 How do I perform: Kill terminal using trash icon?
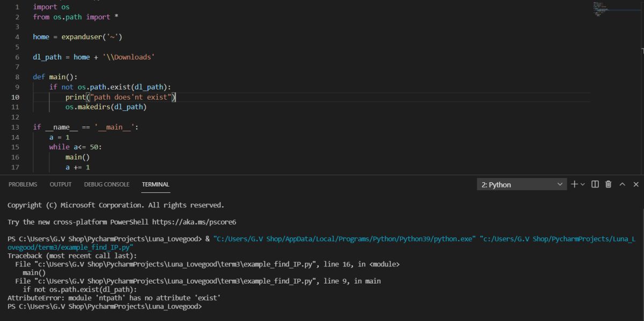coord(609,184)
